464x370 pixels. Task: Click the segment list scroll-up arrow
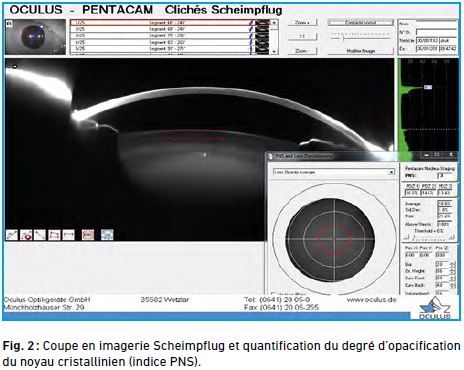[274, 23]
